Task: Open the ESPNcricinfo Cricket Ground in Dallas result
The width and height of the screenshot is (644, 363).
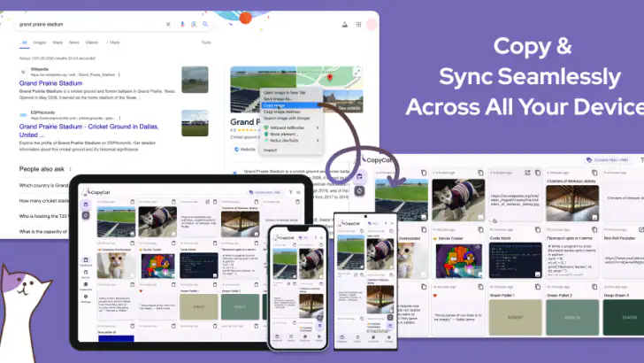Action: pyautogui.click(x=89, y=131)
